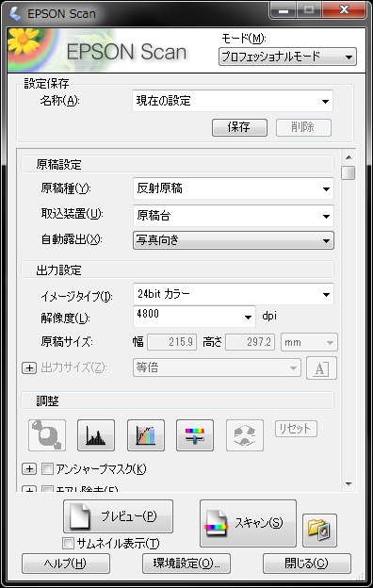This screenshot has height=588, width=373.
Task: Open the モード dropdown
Action: click(x=287, y=57)
